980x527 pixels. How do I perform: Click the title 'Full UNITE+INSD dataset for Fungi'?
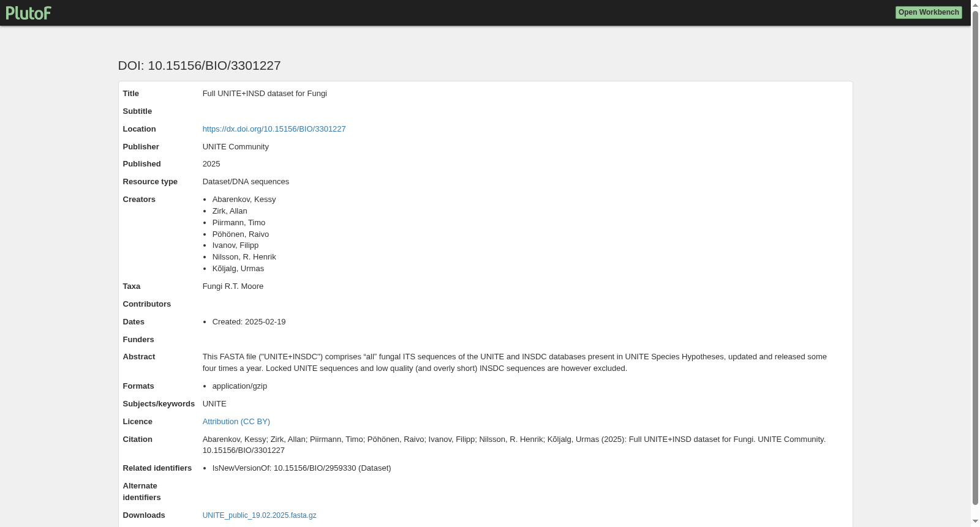click(265, 94)
